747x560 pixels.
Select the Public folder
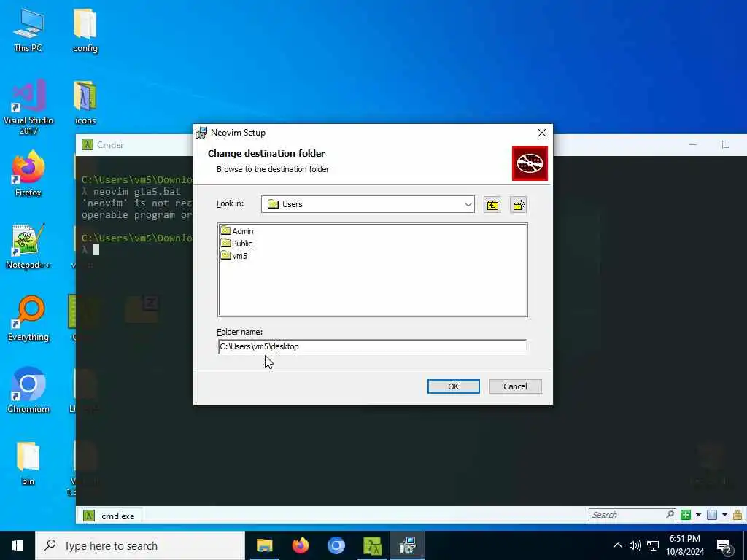click(237, 244)
